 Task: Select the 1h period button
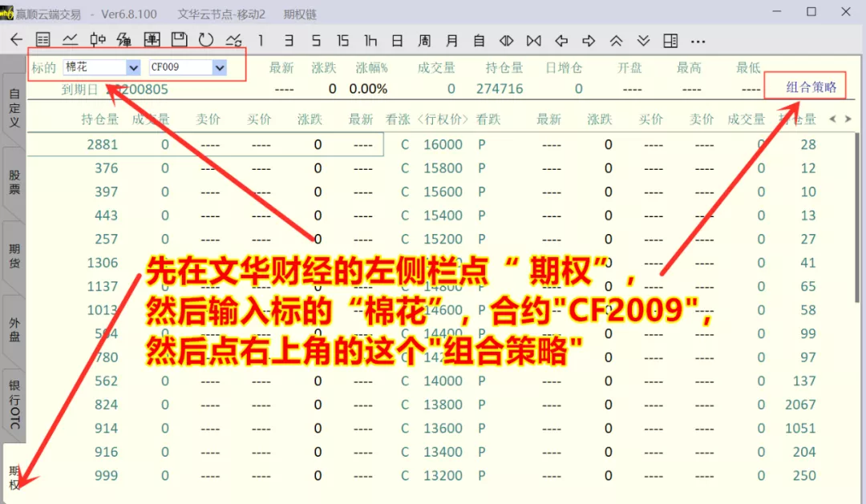pyautogui.click(x=370, y=40)
